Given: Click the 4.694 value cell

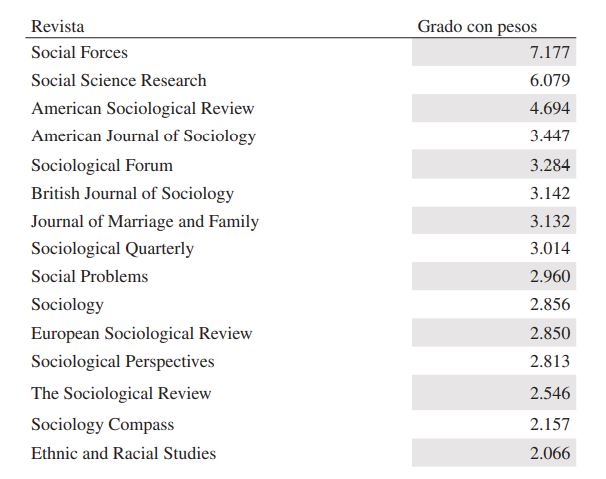Looking at the screenshot, I should coord(549,108).
